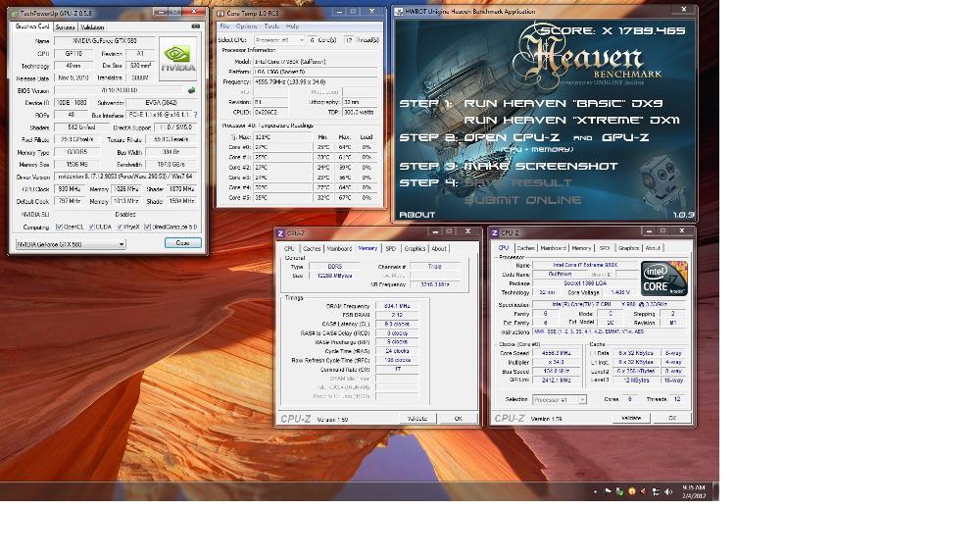Click the GPU-Z title bar icon
The width and height of the screenshot is (980, 560).
click(x=14, y=13)
